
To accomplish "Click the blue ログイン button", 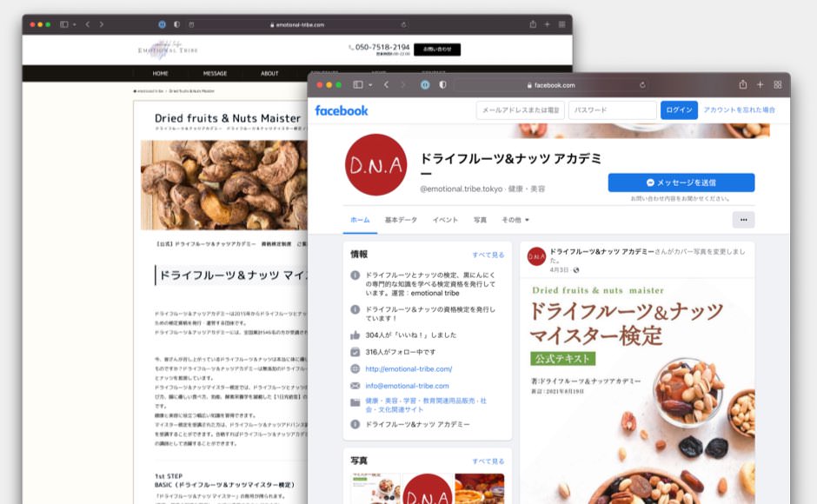I will pyautogui.click(x=678, y=110).
